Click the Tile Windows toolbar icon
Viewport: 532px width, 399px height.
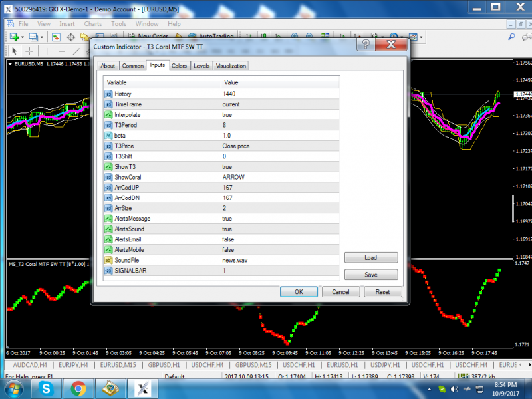click(325, 36)
